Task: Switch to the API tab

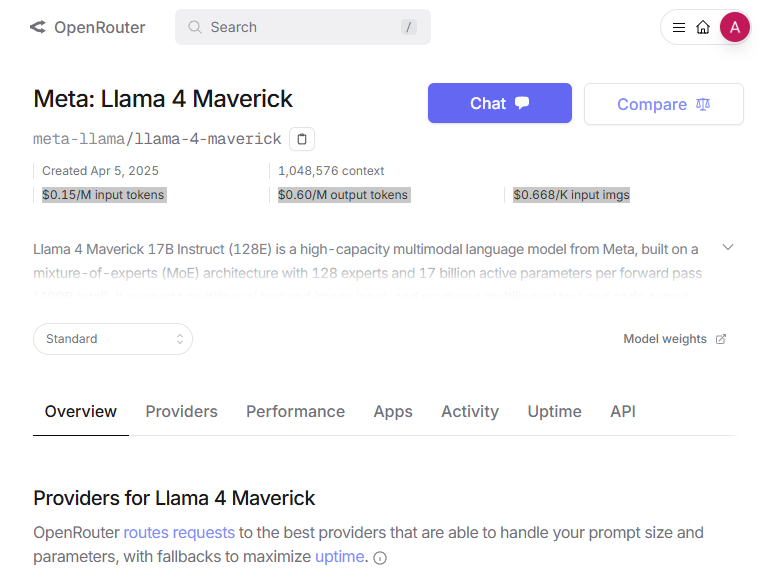Action: [623, 411]
